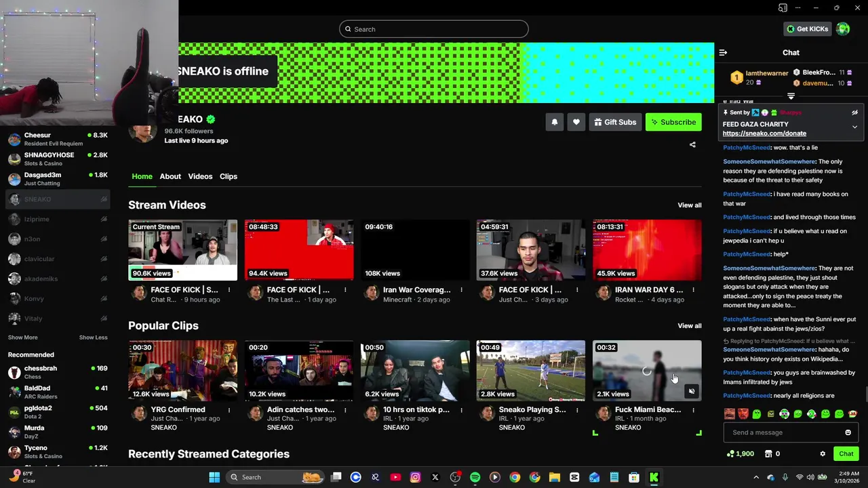
Task: Click the green Chat send button
Action: tap(846, 453)
